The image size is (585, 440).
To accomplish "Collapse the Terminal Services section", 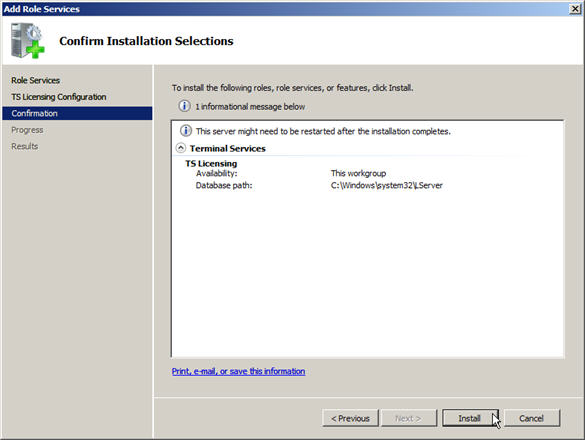I will 181,148.
